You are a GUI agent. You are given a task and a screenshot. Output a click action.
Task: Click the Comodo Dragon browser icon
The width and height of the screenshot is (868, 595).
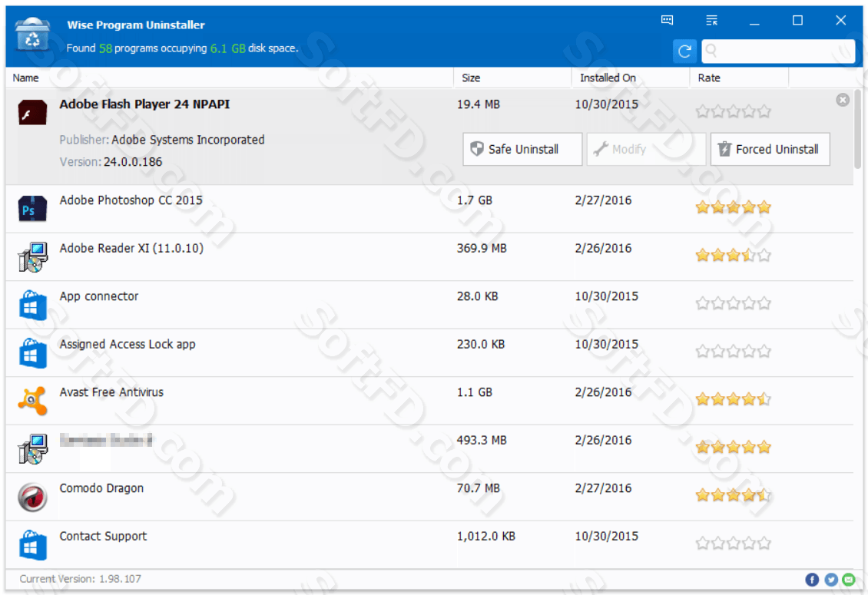point(32,497)
